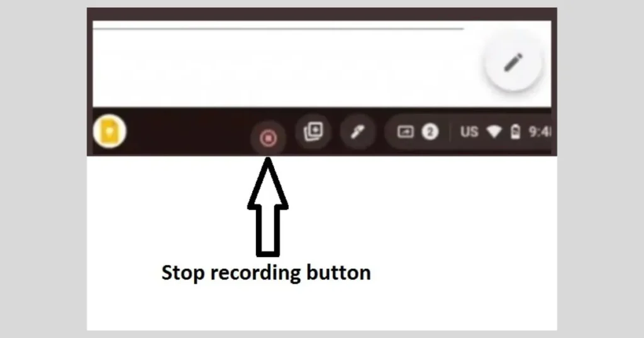Switch the US keyboard input method
This screenshot has width=644, height=338.
(469, 132)
